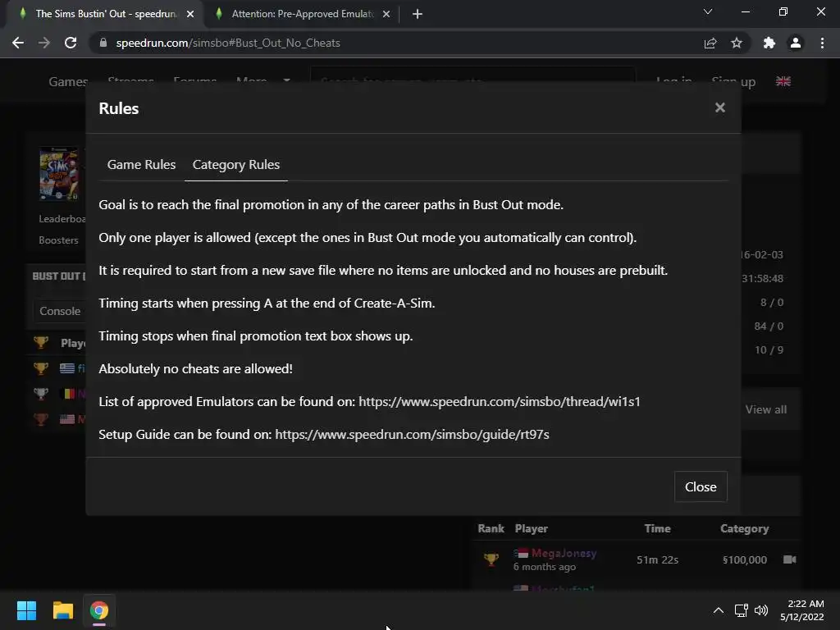Reload the speedrun.com page
Image resolution: width=840 pixels, height=630 pixels.
[x=71, y=43]
